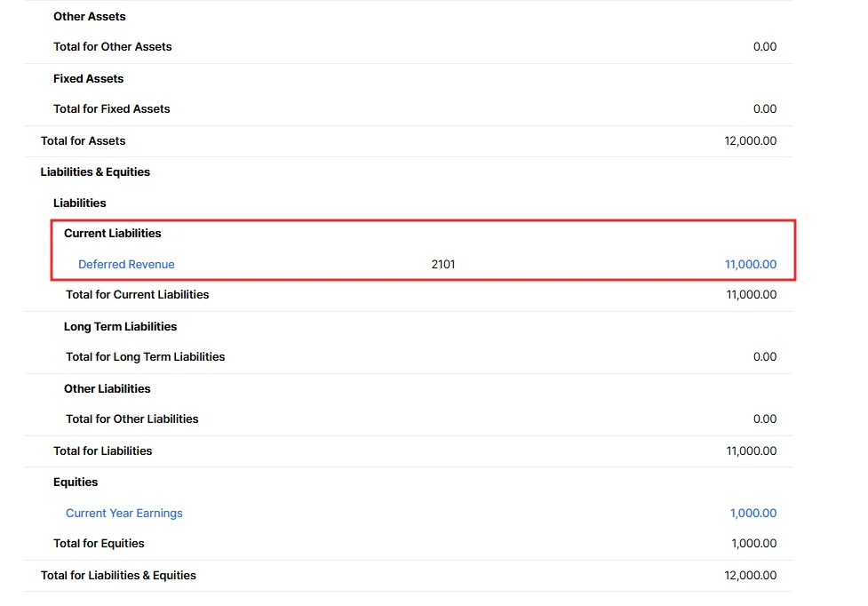Open the Current Year Earnings link
868x606 pixels.
point(123,513)
